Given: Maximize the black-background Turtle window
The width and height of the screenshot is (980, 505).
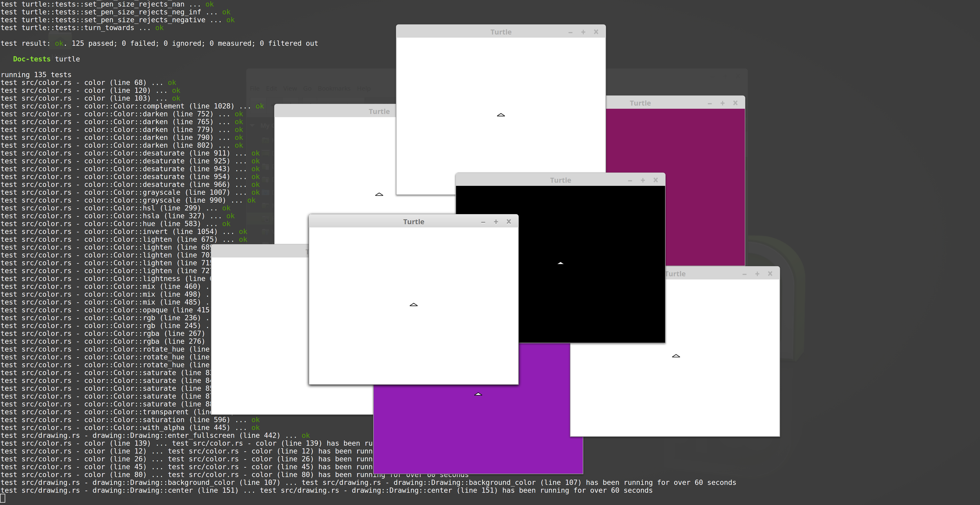Looking at the screenshot, I should [642, 180].
